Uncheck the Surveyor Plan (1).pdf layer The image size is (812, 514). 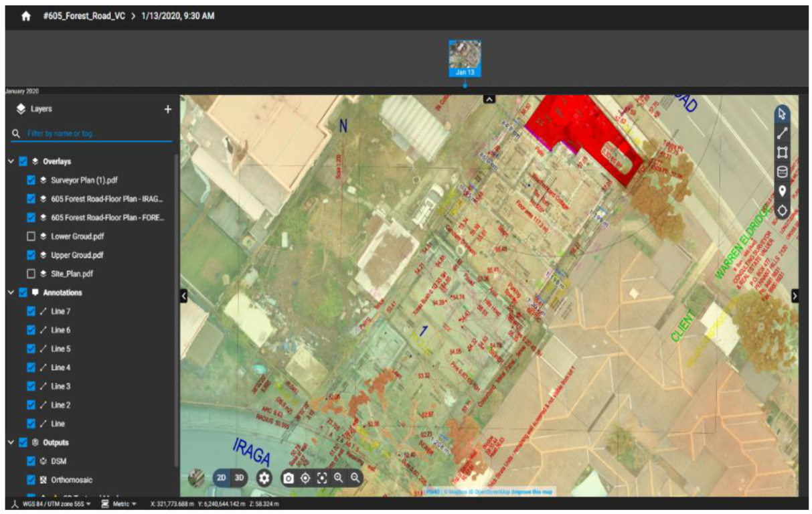31,180
